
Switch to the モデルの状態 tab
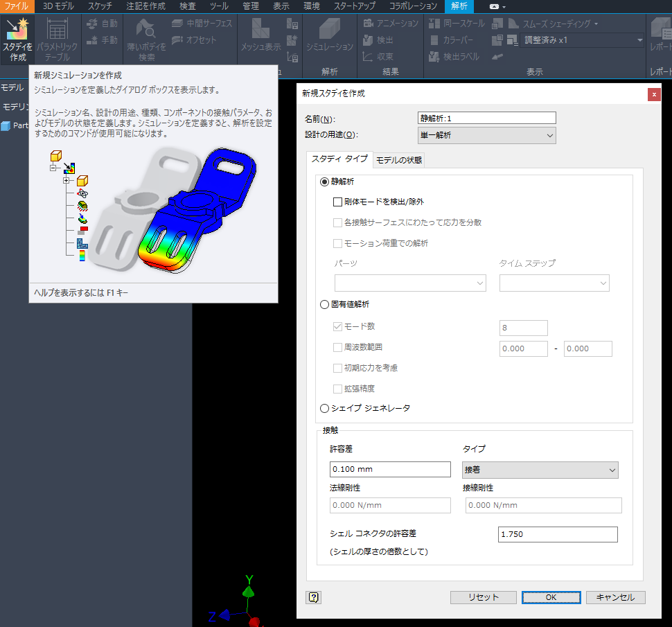(398, 160)
